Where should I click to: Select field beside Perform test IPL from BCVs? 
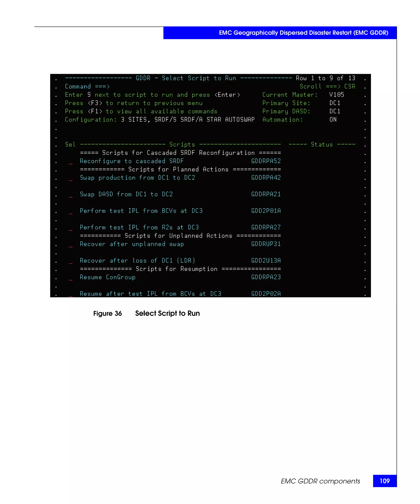click(71, 211)
